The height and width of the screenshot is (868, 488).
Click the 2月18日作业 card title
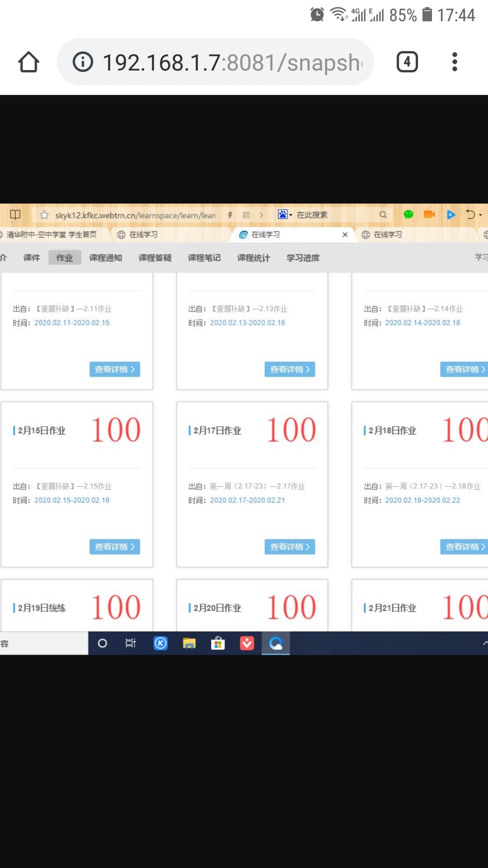[x=392, y=430]
